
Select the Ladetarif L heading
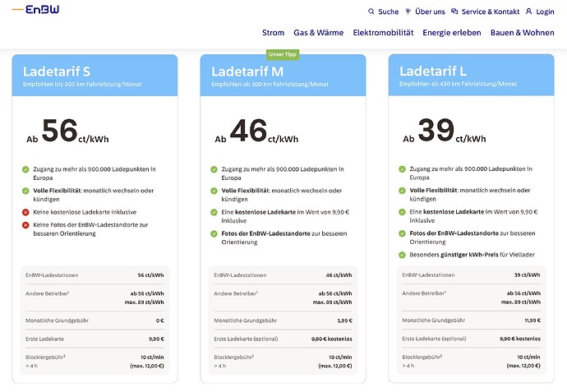tap(433, 71)
